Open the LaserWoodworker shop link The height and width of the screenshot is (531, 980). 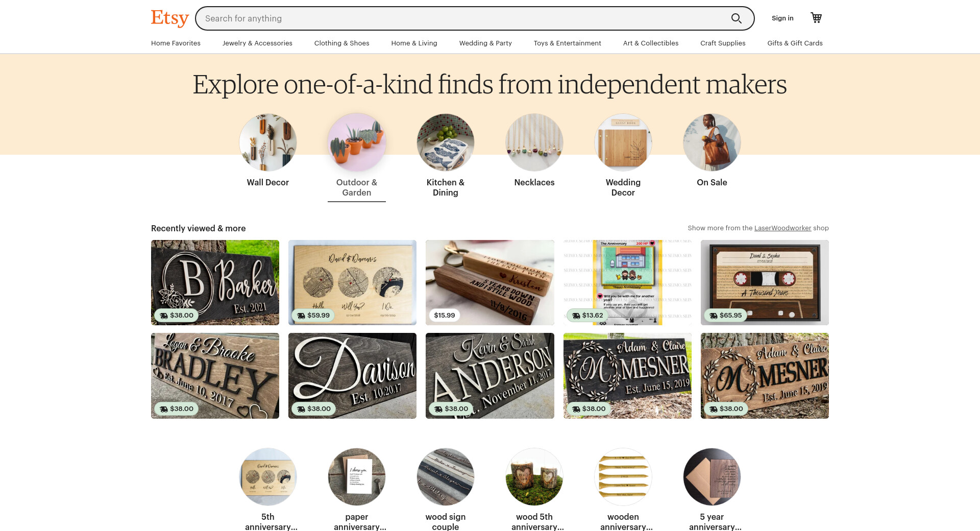(782, 228)
